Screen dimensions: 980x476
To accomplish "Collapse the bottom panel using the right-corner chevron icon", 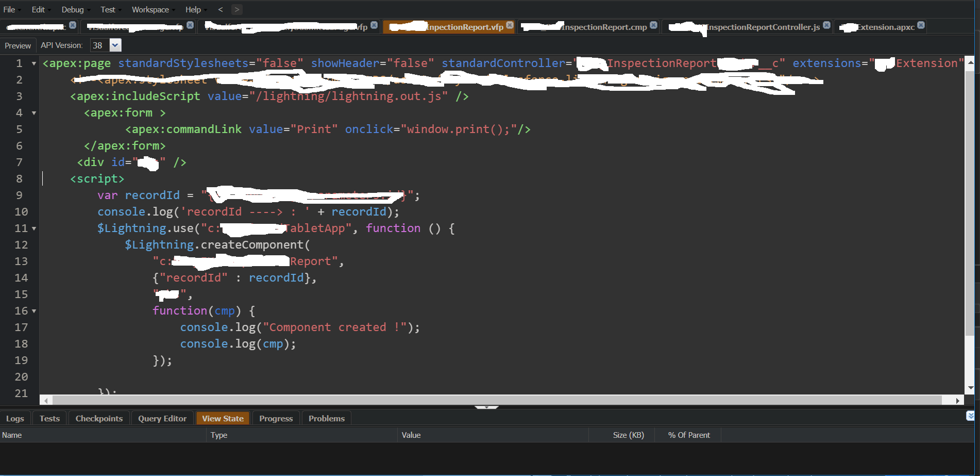I will [970, 416].
